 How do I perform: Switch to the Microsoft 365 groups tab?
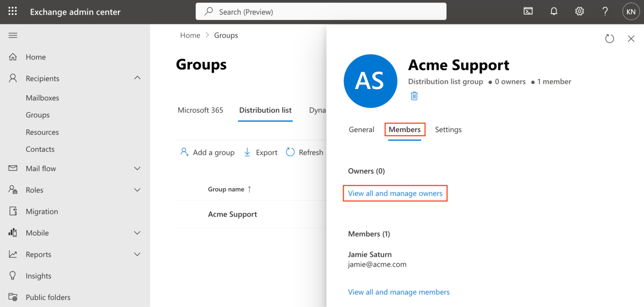(x=200, y=110)
